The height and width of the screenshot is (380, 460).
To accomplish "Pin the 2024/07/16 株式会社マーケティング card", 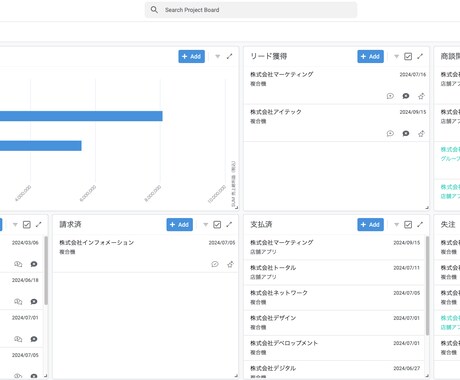I will click(x=421, y=96).
